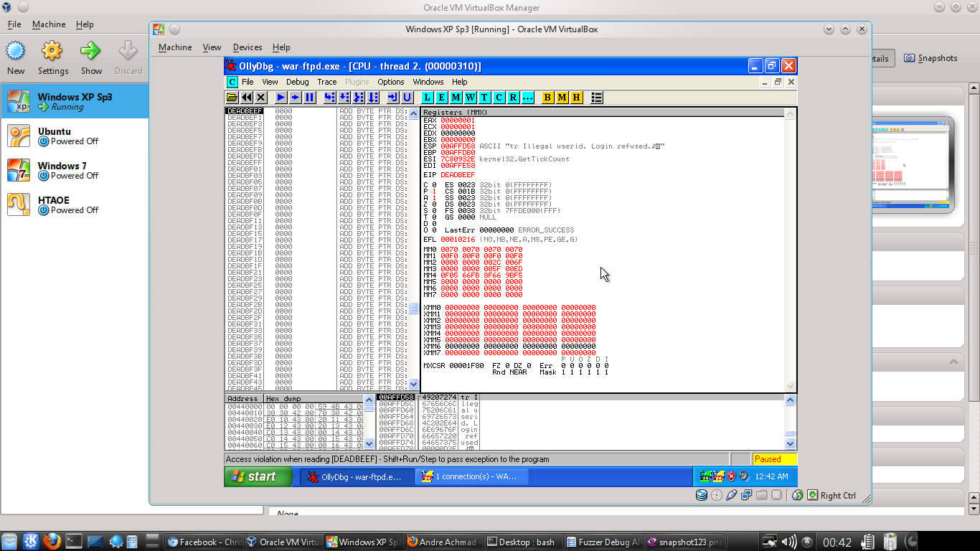Click the Firefox icon in the host panel
Image resolution: width=980 pixels, height=551 pixels.
(51, 542)
